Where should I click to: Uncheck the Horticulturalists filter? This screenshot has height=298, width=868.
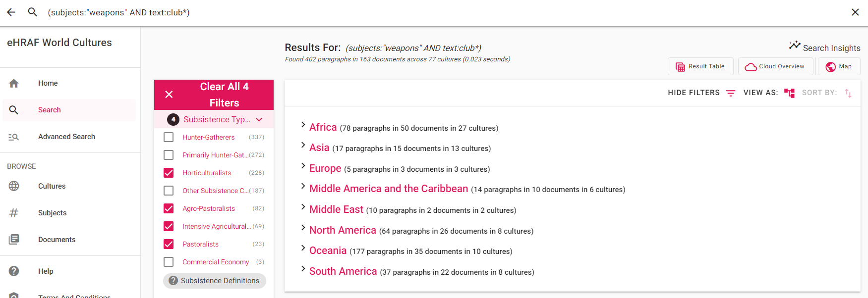[169, 173]
